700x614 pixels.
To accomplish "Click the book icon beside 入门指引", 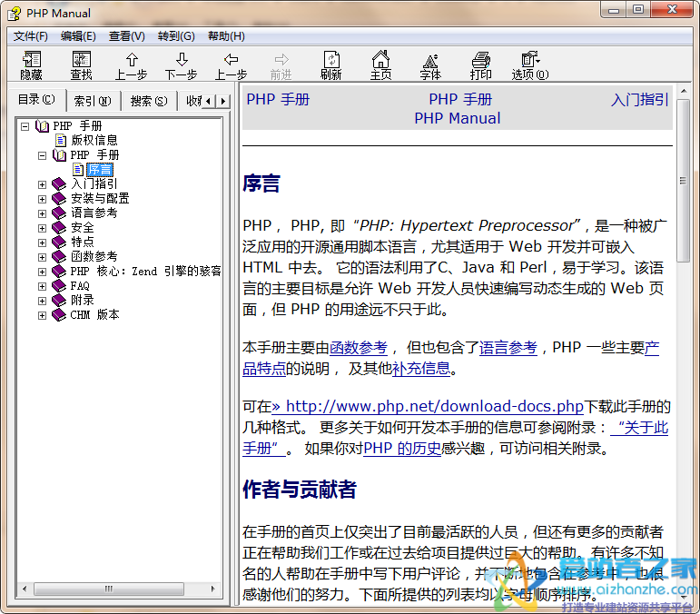I will [59, 184].
